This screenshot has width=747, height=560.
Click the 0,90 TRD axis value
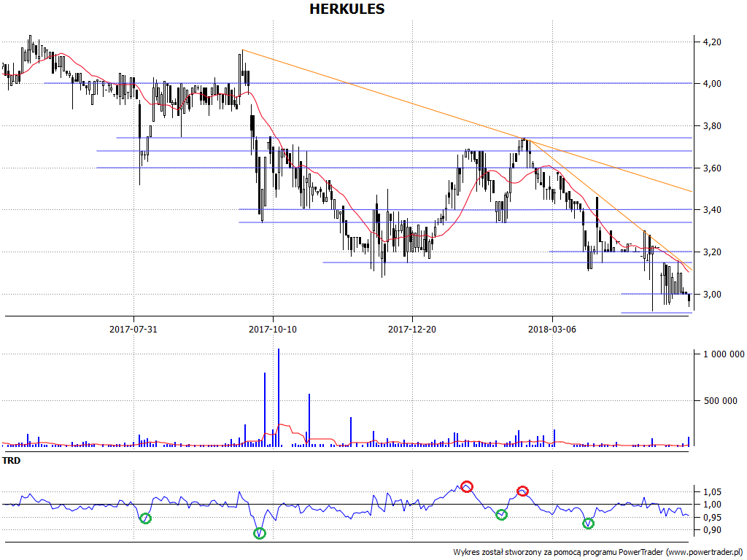[712, 530]
